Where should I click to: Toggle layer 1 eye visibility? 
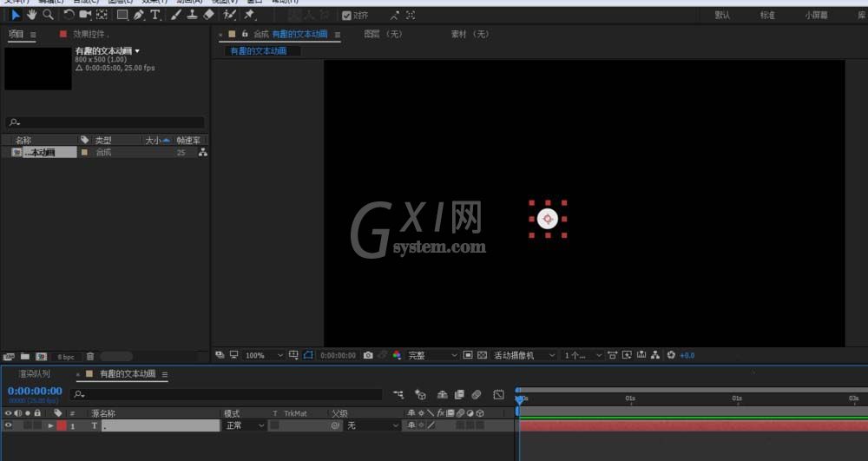click(x=9, y=425)
